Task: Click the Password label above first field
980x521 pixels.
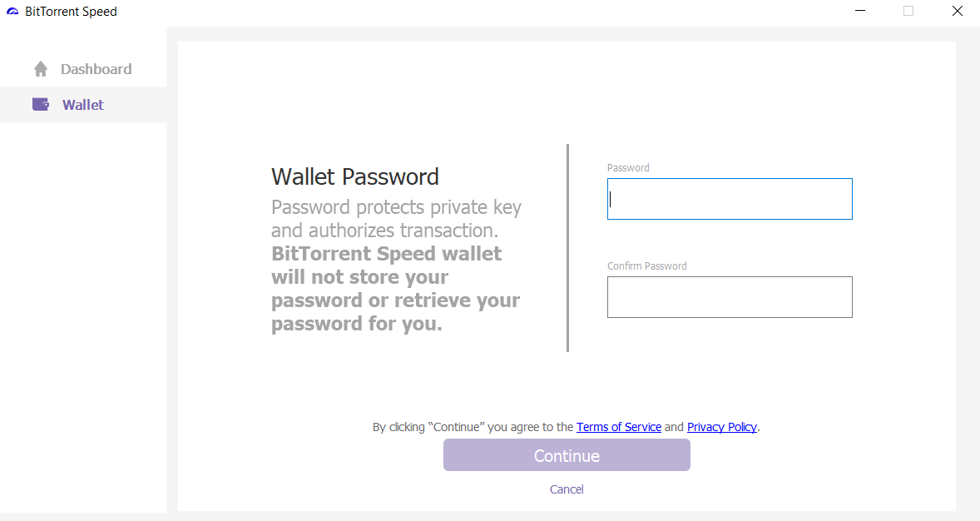Action: 628,167
